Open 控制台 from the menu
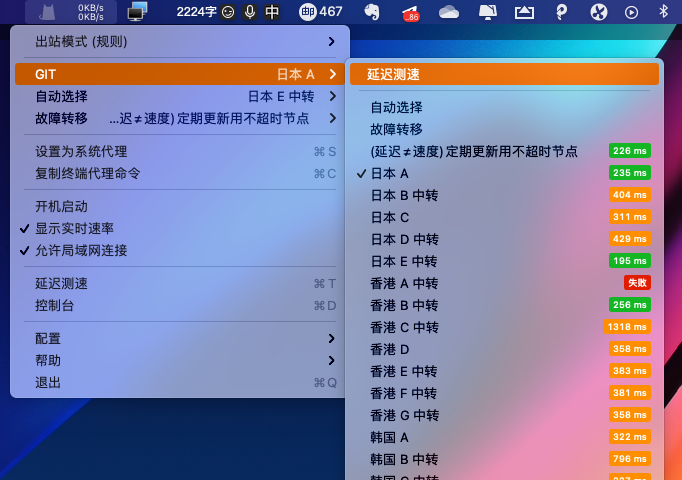682x480 pixels. coord(55,305)
